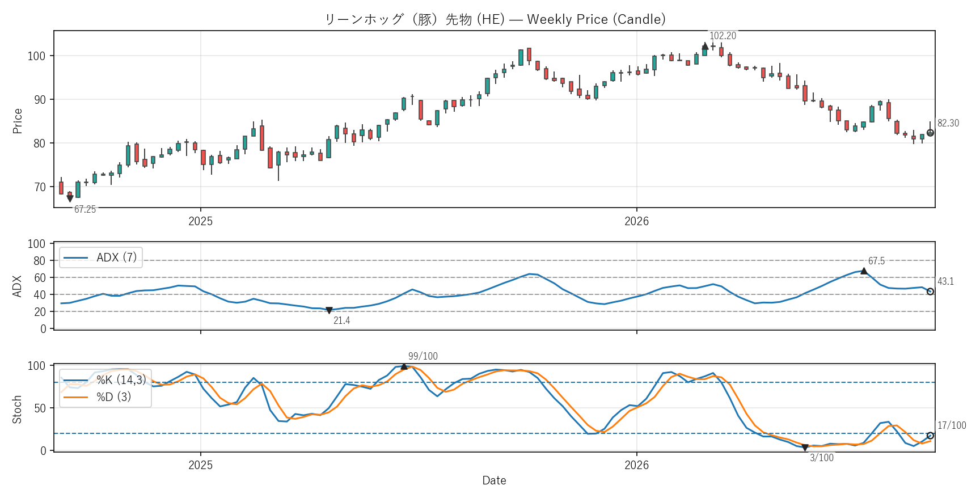Click the "ADX (7)" legend entry
980x498 pixels.
[x=117, y=258]
